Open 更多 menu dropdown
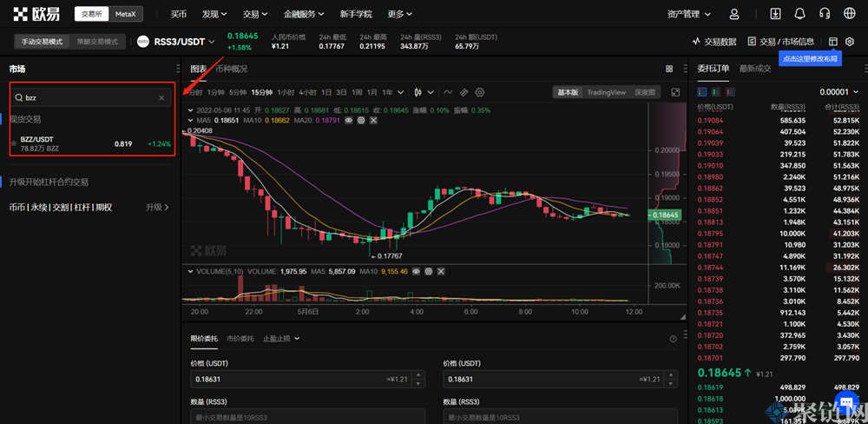This screenshot has width=868, height=424. coord(399,14)
